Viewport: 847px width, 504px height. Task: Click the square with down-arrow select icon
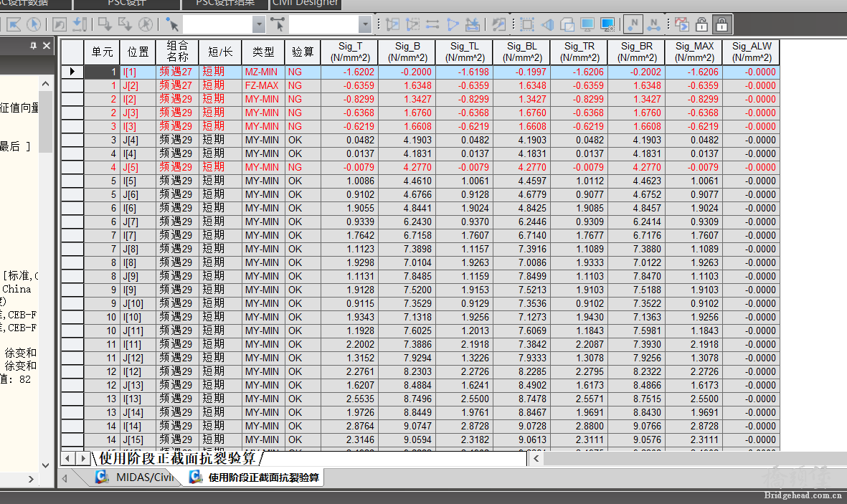(x=105, y=24)
